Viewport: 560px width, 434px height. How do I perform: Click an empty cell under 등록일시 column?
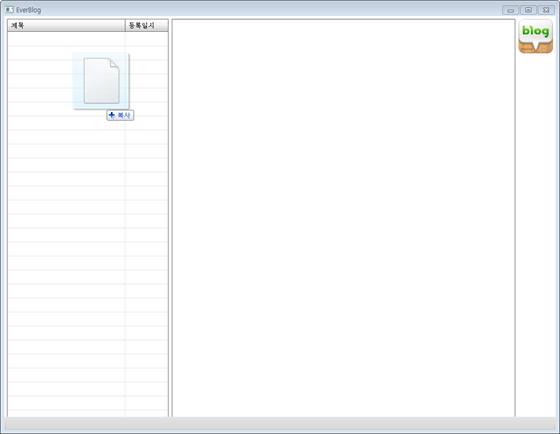pyautogui.click(x=147, y=179)
